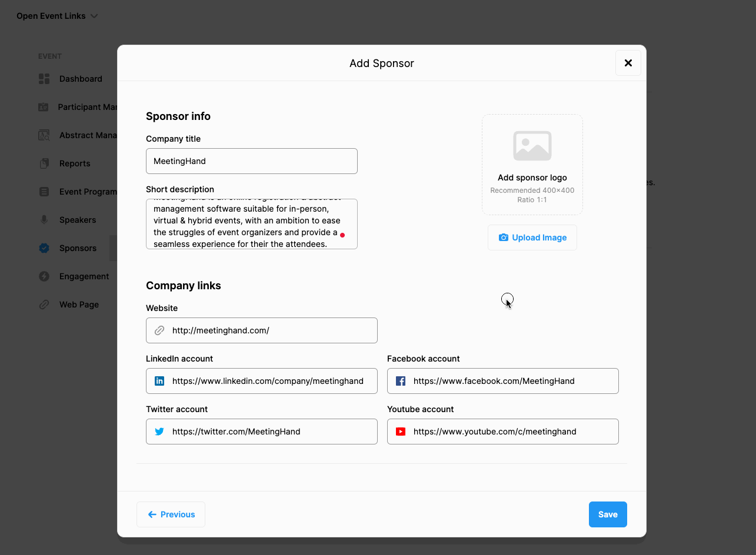Click the YouTube icon next to the account field
This screenshot has height=555, width=756.
pyautogui.click(x=400, y=432)
